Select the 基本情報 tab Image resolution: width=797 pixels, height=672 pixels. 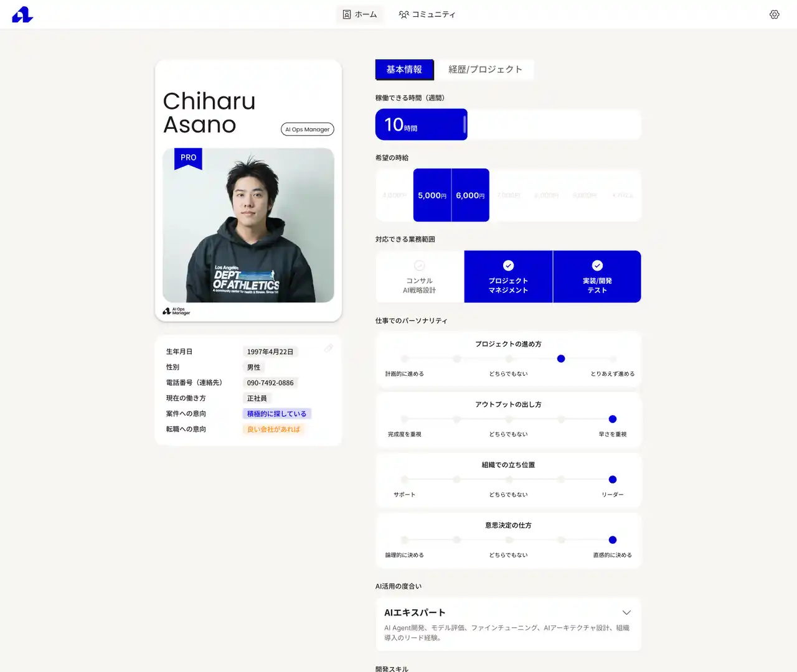tap(404, 70)
